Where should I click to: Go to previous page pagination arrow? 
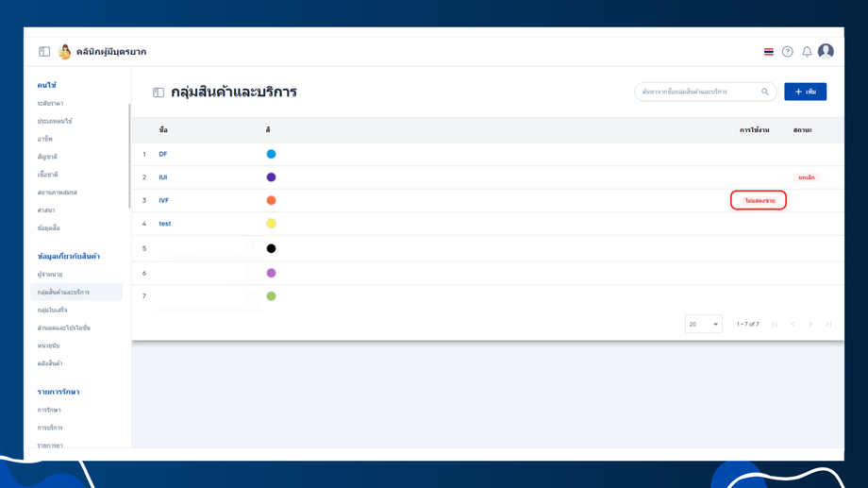tap(793, 324)
